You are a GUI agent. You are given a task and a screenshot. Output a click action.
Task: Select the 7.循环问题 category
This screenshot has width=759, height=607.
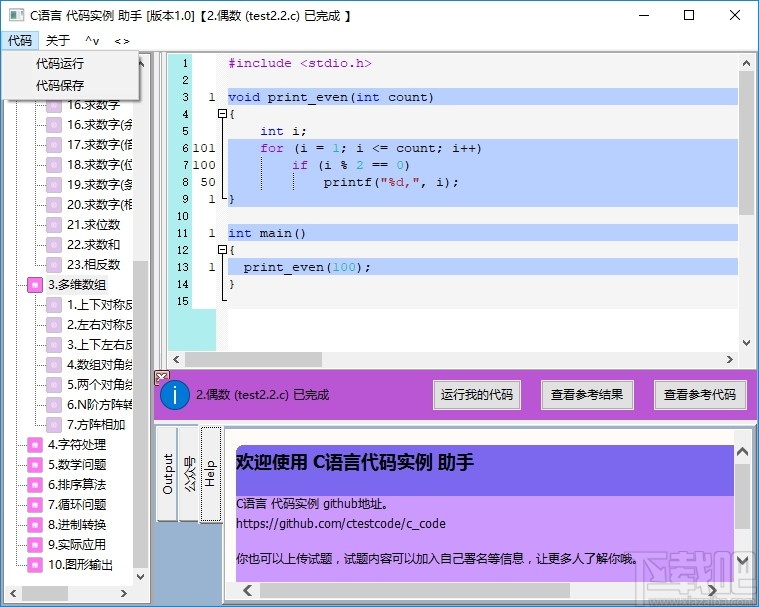(77, 504)
